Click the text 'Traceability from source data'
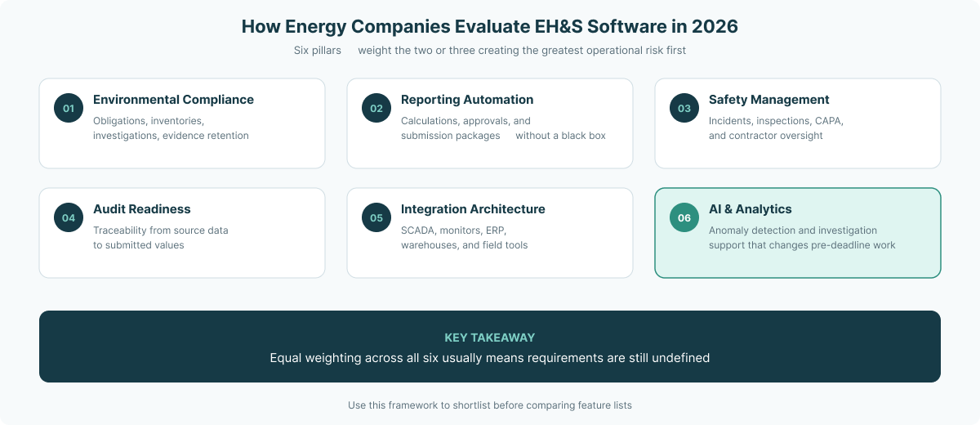The width and height of the screenshot is (980, 425). point(161,230)
